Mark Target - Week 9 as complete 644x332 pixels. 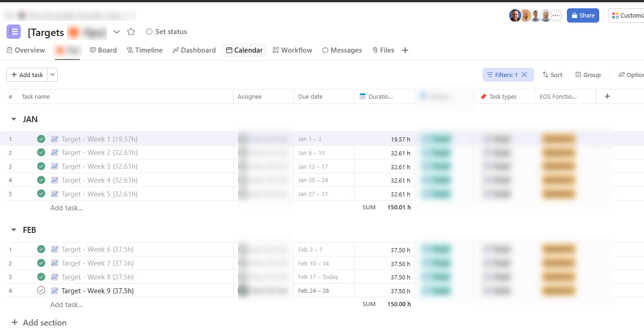pos(41,290)
